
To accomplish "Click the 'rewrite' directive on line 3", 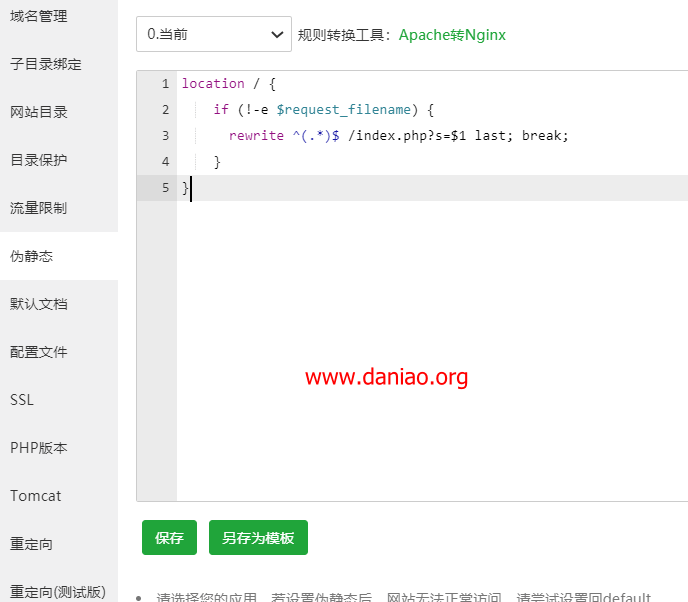I will click(256, 136).
